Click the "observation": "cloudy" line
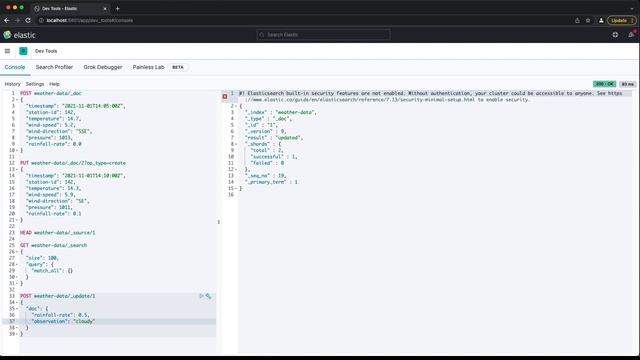The width and height of the screenshot is (640, 360). point(63,321)
